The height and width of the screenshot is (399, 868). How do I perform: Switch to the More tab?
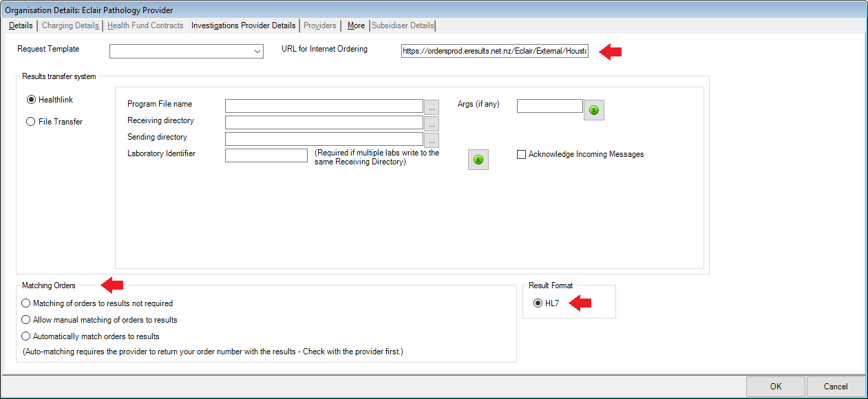(x=356, y=25)
